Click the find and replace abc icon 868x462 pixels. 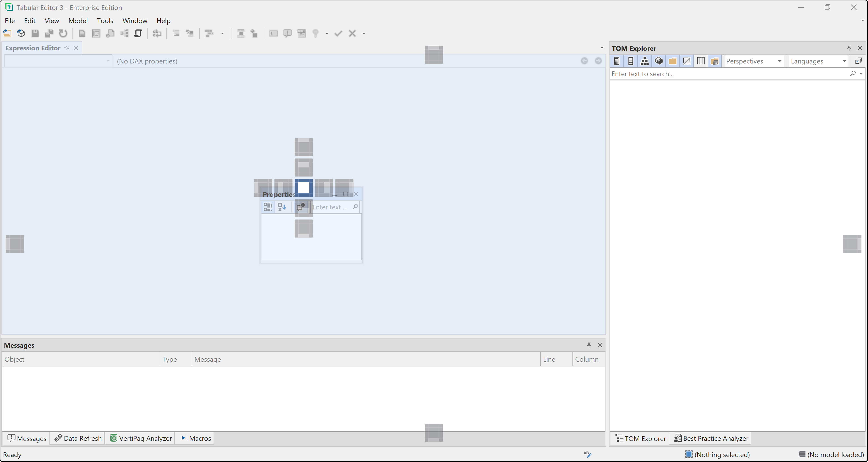pos(157,33)
